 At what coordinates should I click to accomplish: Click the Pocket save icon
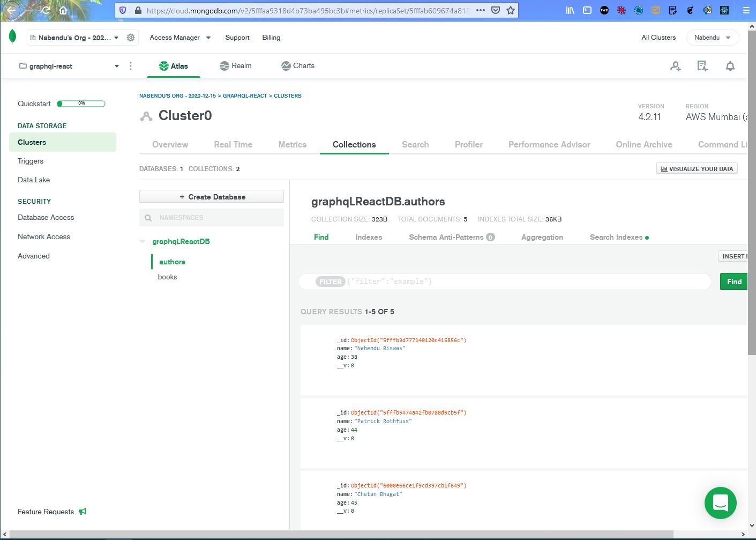(496, 10)
